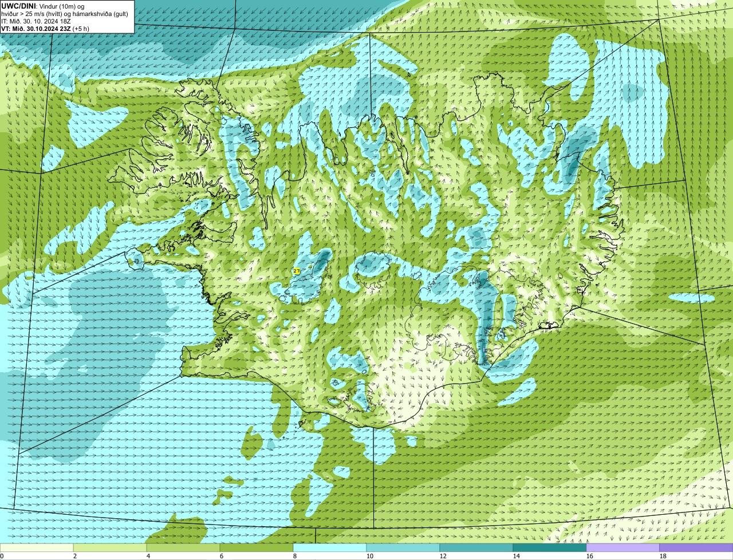Click the "4" scale label

coord(148,556)
